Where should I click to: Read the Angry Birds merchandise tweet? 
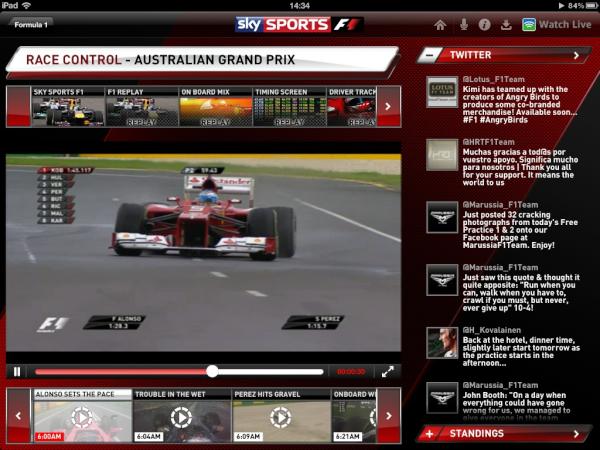pyautogui.click(x=520, y=104)
